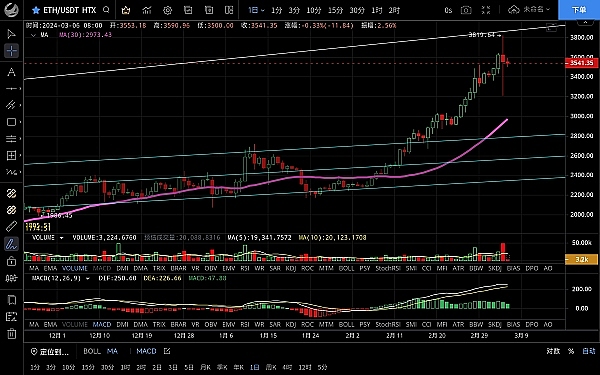Expand the VOLUME indicator dropdown
Image resolution: width=600 pixels, height=375 pixels.
61,238
